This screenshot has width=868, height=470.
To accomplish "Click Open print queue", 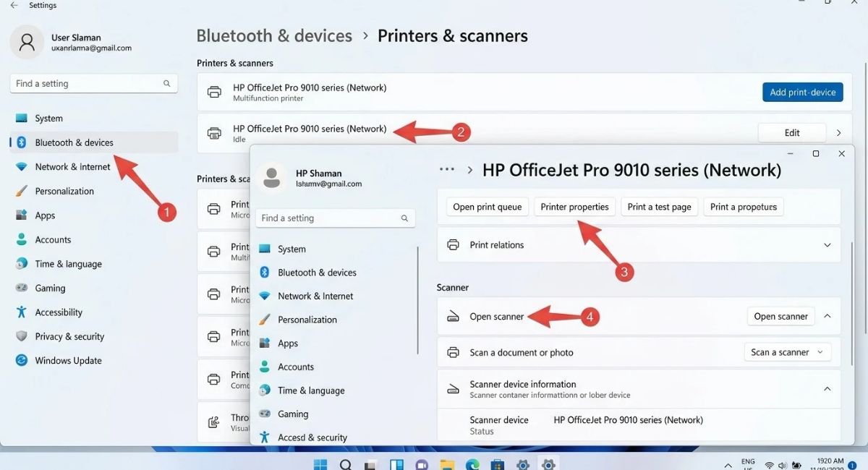I will pos(487,207).
